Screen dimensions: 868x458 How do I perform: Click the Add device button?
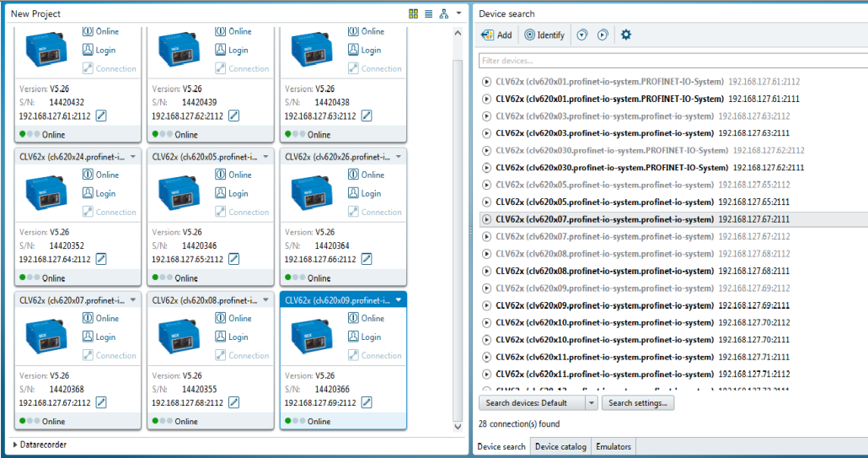[x=496, y=35]
